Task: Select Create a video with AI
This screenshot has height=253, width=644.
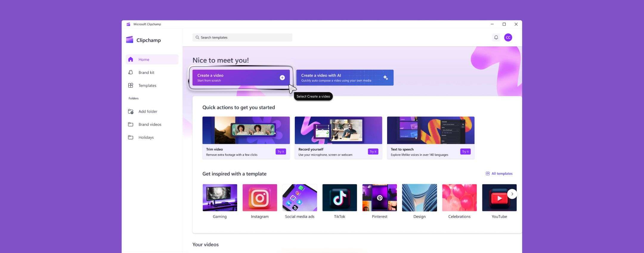Action: coord(345,78)
